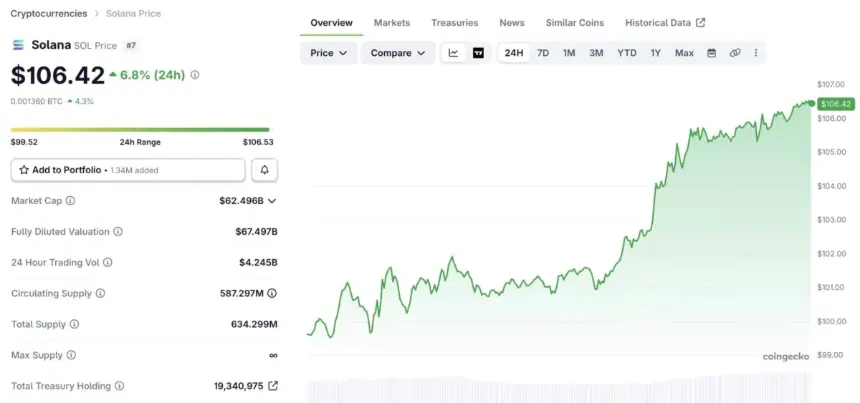This screenshot has height=403, width=860.
Task: Select the 1Y time range
Action: (655, 53)
